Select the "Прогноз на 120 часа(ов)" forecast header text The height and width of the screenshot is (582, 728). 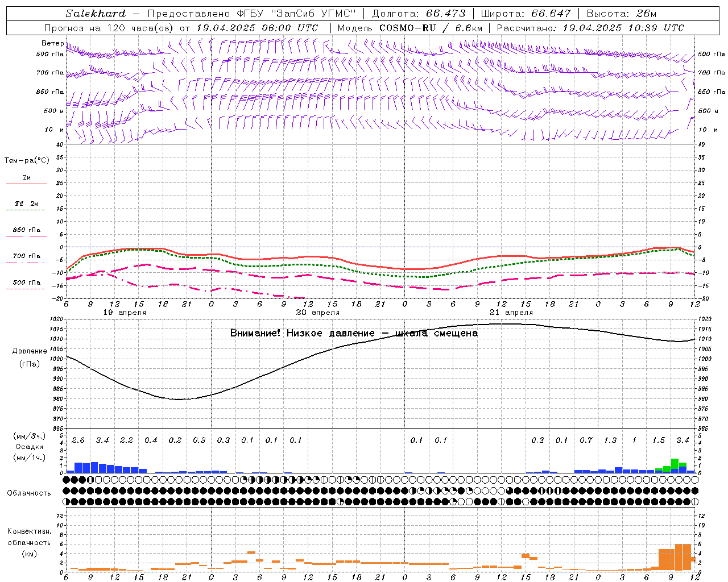click(109, 28)
